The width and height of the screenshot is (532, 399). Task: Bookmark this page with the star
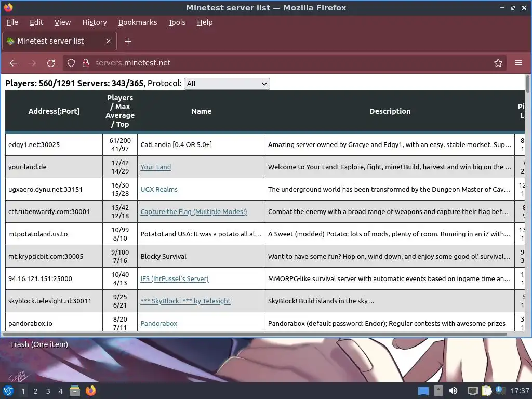coord(498,63)
